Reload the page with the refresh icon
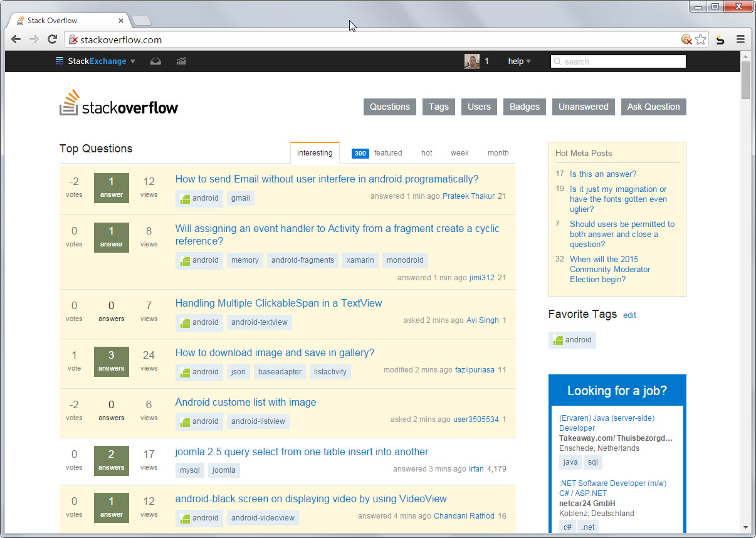The height and width of the screenshot is (538, 756). point(53,40)
